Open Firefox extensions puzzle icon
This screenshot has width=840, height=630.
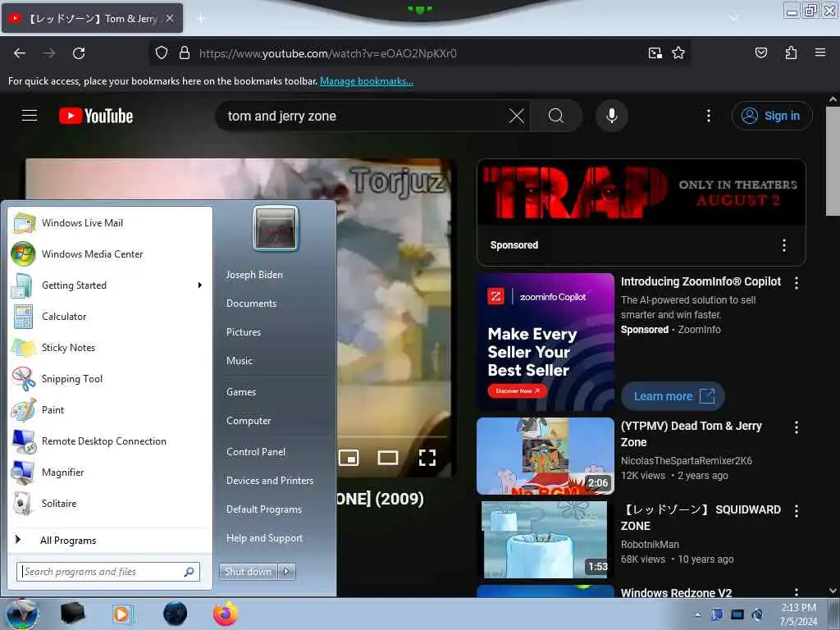(791, 52)
